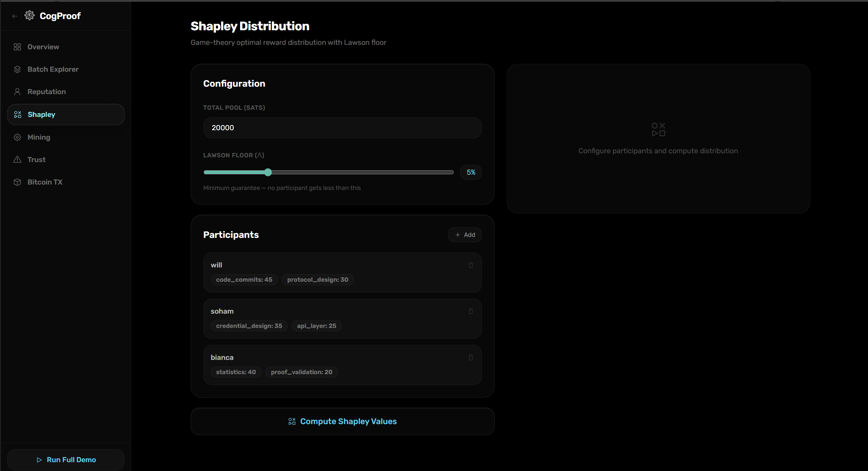Go to the Mining section

tap(39, 137)
